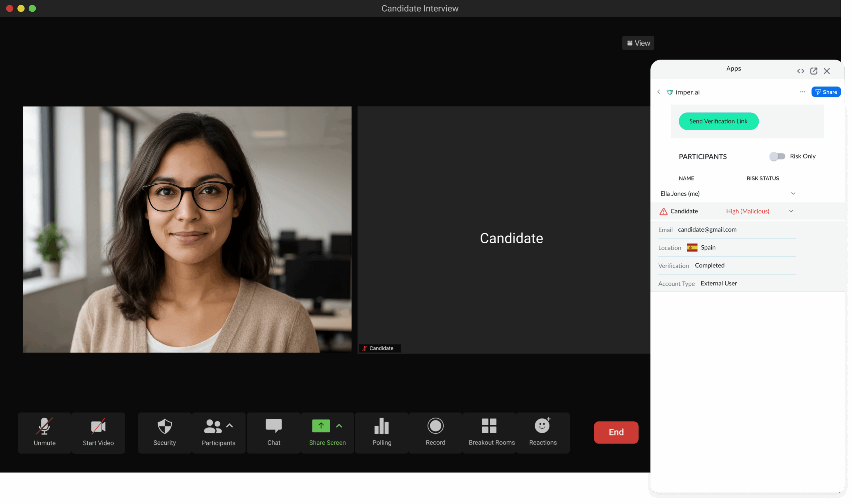853x504 pixels.
Task: Expand Ella Jones participant row
Action: click(x=793, y=194)
